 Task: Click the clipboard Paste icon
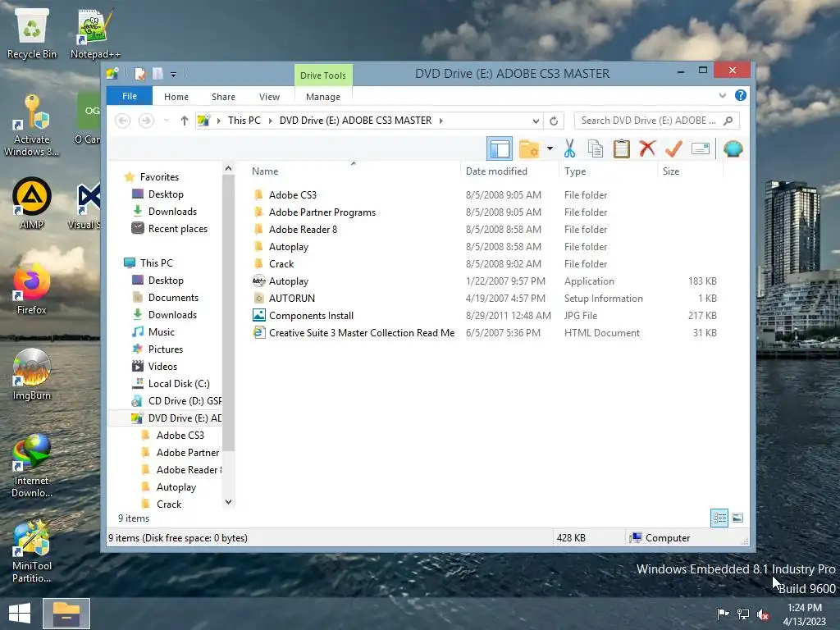(x=622, y=149)
